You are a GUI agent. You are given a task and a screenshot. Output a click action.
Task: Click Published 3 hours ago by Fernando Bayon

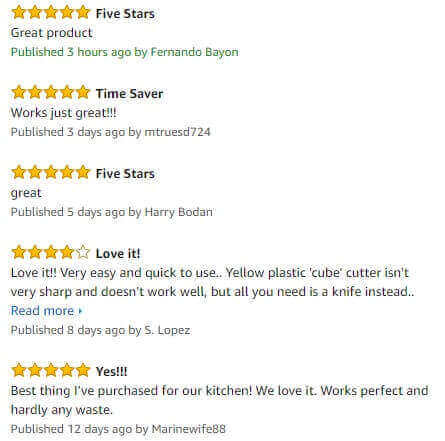click(x=125, y=52)
